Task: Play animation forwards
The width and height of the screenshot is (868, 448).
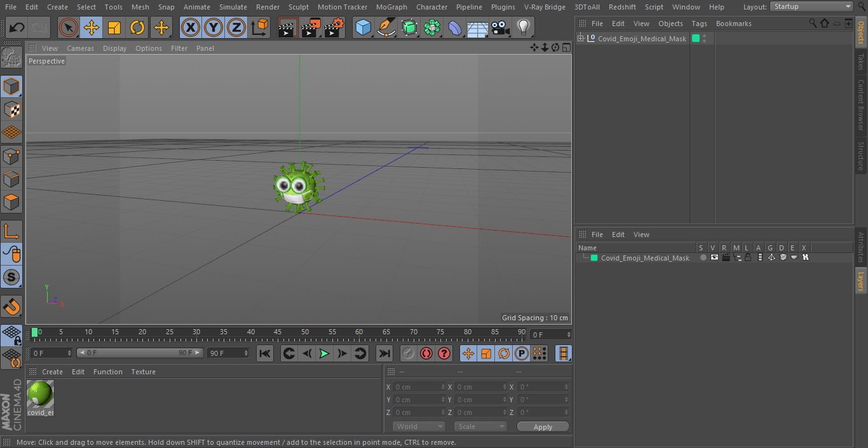Action: tap(324, 353)
